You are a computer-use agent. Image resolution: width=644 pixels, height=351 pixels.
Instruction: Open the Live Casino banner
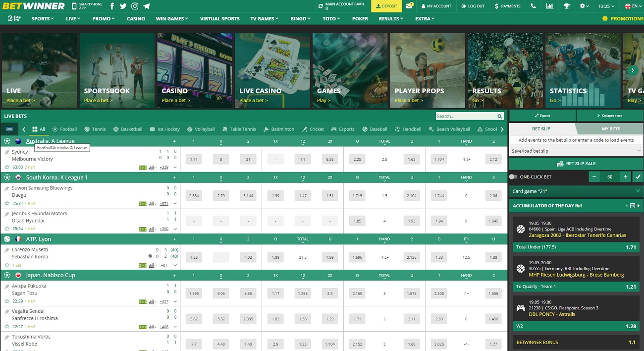[x=273, y=70]
